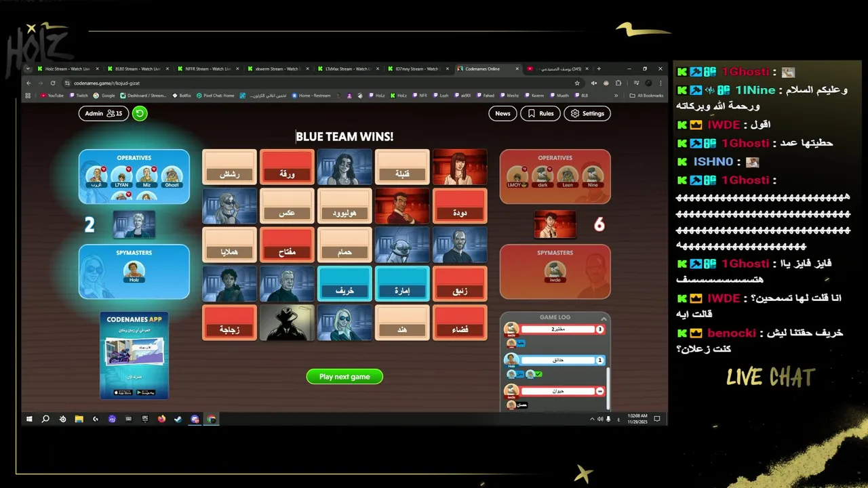Viewport: 868px width, 488px height.
Task: Select the blue word card خريف
Action: (344, 283)
